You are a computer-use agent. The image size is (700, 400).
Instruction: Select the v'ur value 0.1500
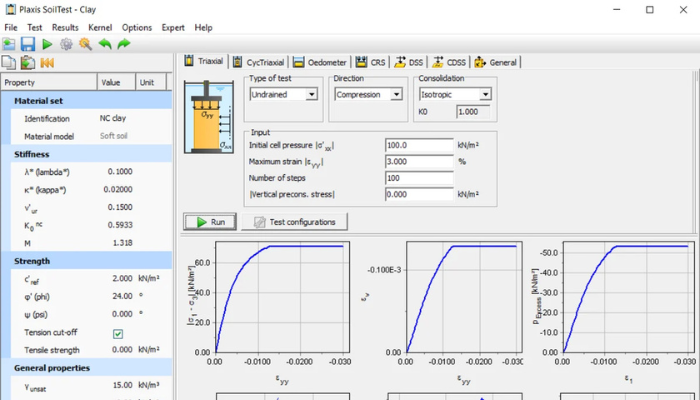coord(120,207)
